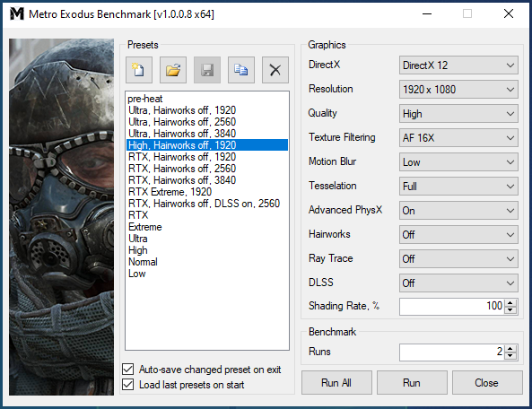This screenshot has height=409, width=532.
Task: Expand the Motion Blur dropdown
Action: (x=458, y=162)
